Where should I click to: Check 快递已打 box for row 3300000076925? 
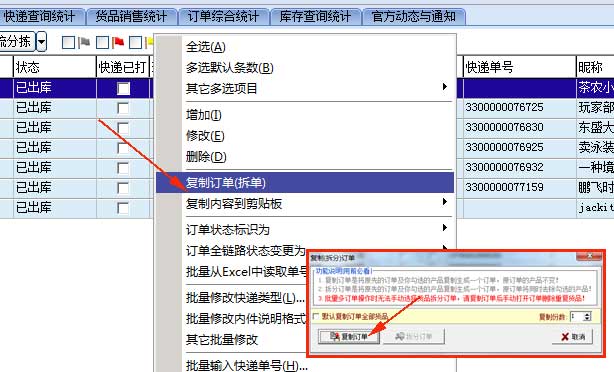(123, 148)
